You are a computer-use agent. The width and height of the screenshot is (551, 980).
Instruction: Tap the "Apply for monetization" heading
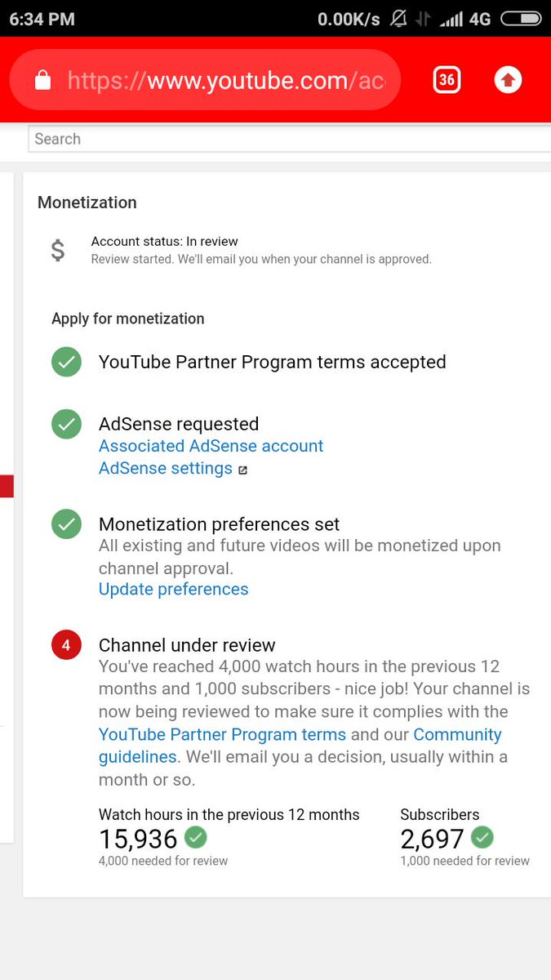click(x=128, y=318)
